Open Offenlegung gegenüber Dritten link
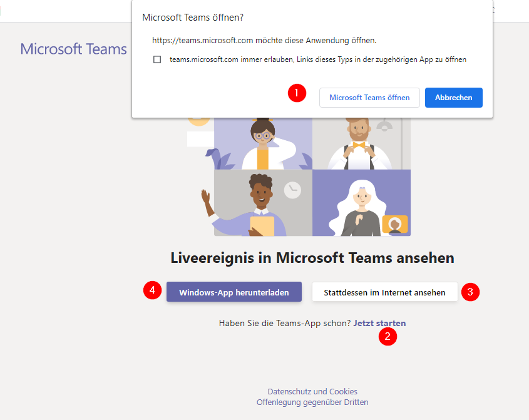 (312, 402)
